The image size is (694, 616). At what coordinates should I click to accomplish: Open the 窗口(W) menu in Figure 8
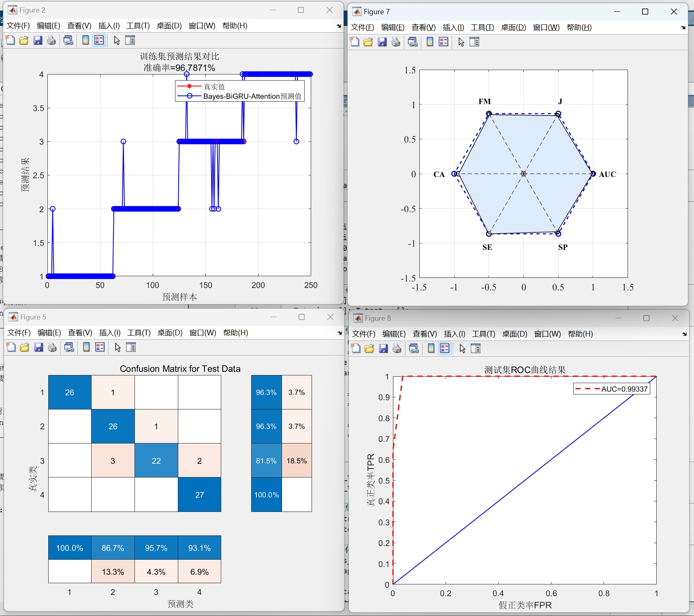(x=547, y=334)
